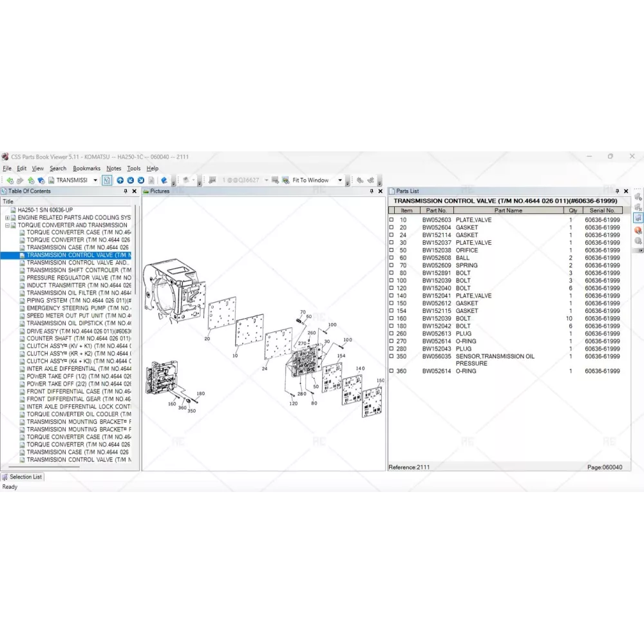644x644 pixels.
Task: Click the orange globe icon on right sidebar
Action: pos(638,230)
